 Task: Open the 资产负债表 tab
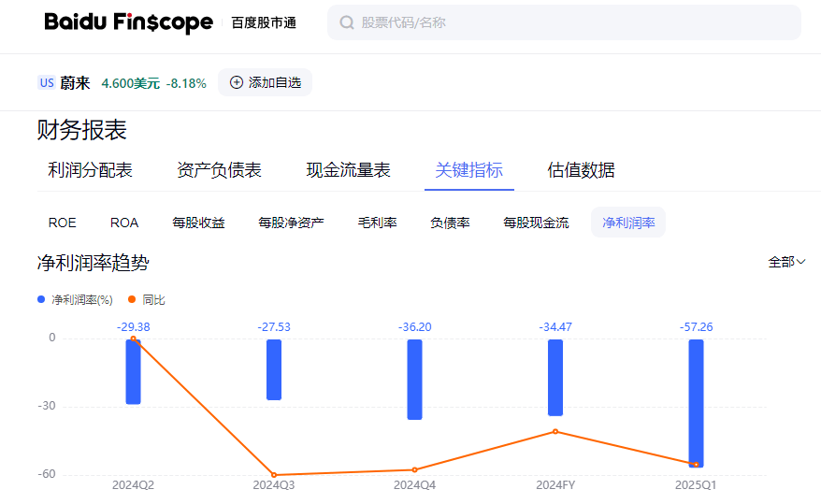219,170
